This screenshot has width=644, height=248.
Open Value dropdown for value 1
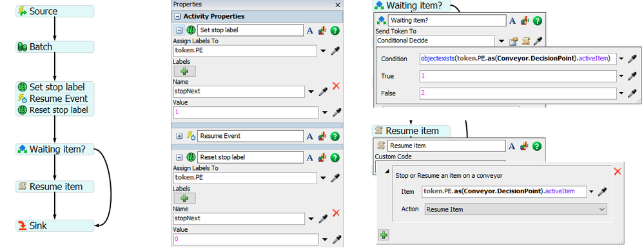(x=326, y=113)
